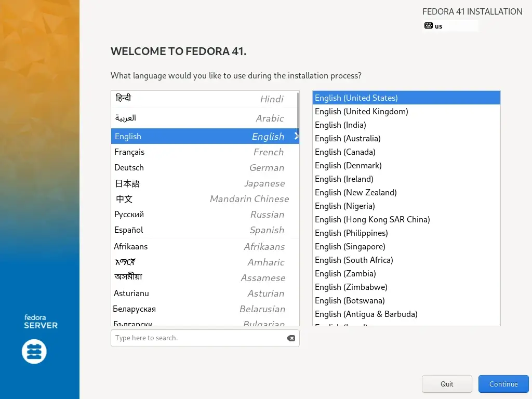This screenshot has height=399, width=532.
Task: Select Arabic language
Action: coord(205,118)
